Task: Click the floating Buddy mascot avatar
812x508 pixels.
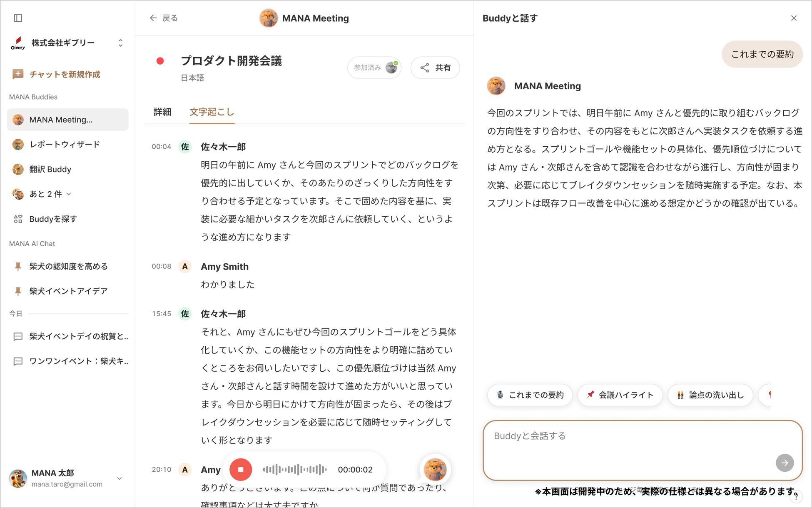Action: click(435, 470)
